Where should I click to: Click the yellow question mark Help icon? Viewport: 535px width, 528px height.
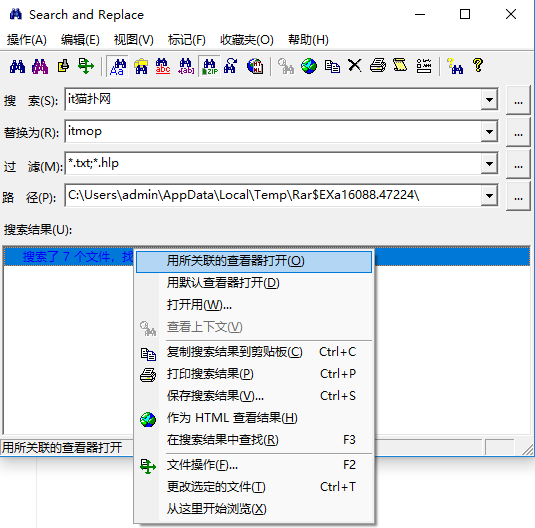click(x=478, y=65)
